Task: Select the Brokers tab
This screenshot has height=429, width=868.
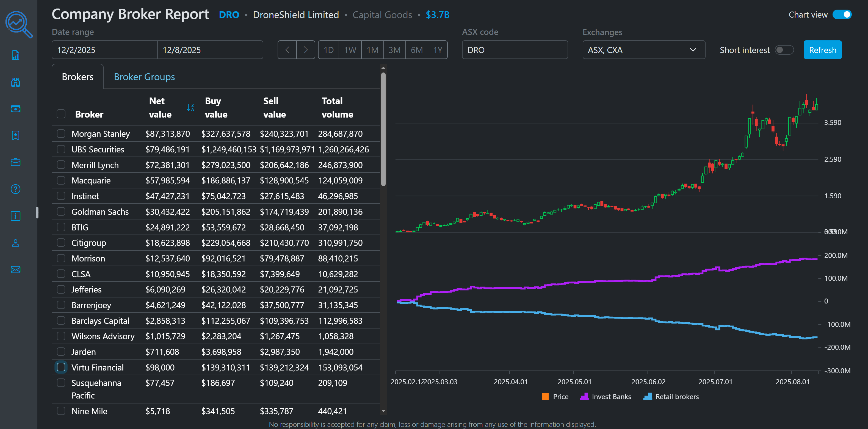Action: tap(77, 77)
